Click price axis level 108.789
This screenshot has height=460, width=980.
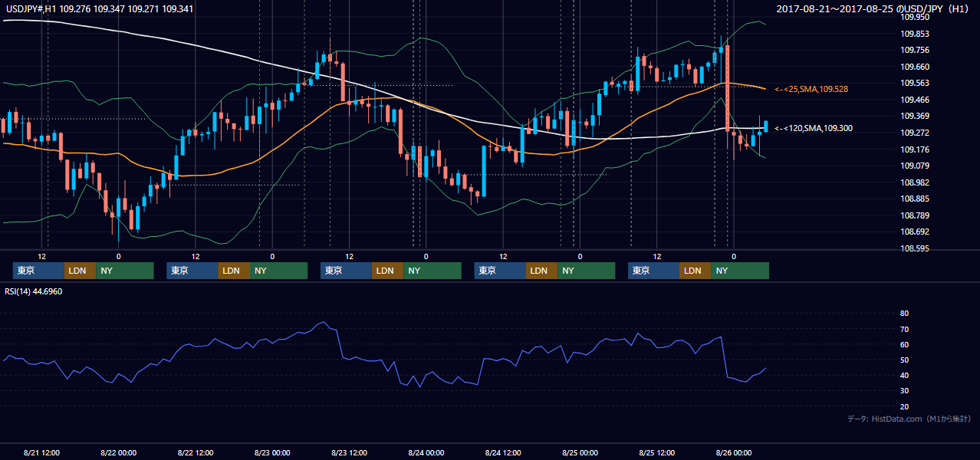[x=915, y=215]
